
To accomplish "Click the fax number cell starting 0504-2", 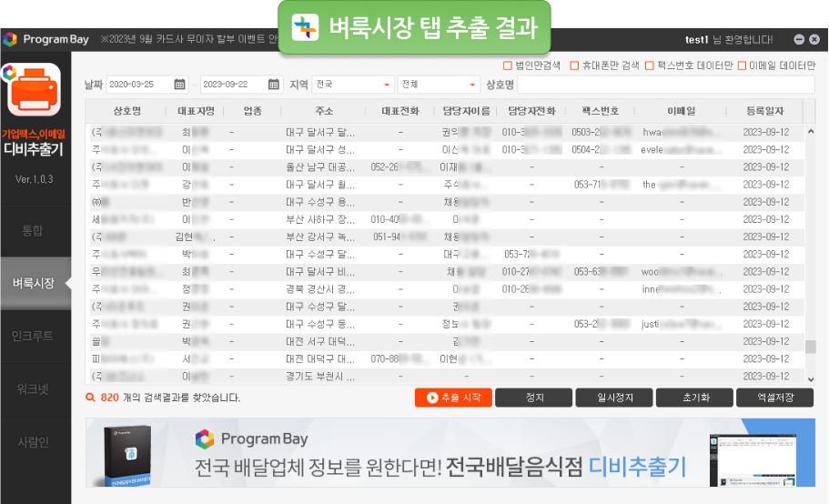I will tap(602, 149).
